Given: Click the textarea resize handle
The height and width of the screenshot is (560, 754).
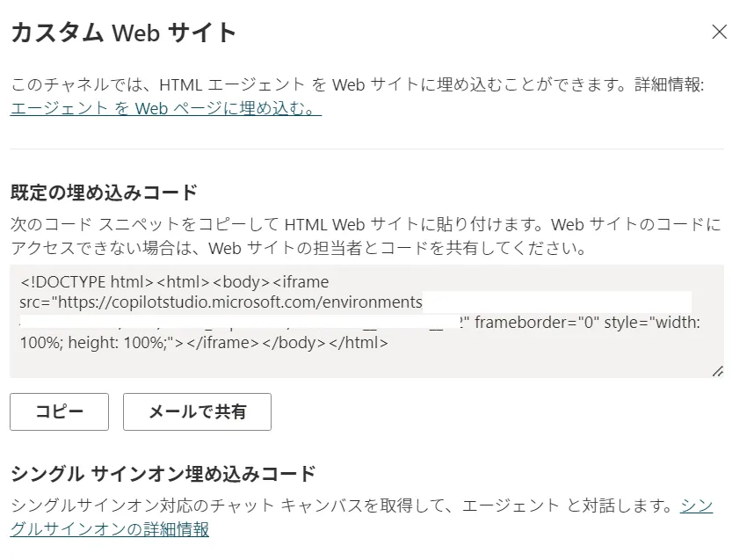Looking at the screenshot, I should [717, 371].
